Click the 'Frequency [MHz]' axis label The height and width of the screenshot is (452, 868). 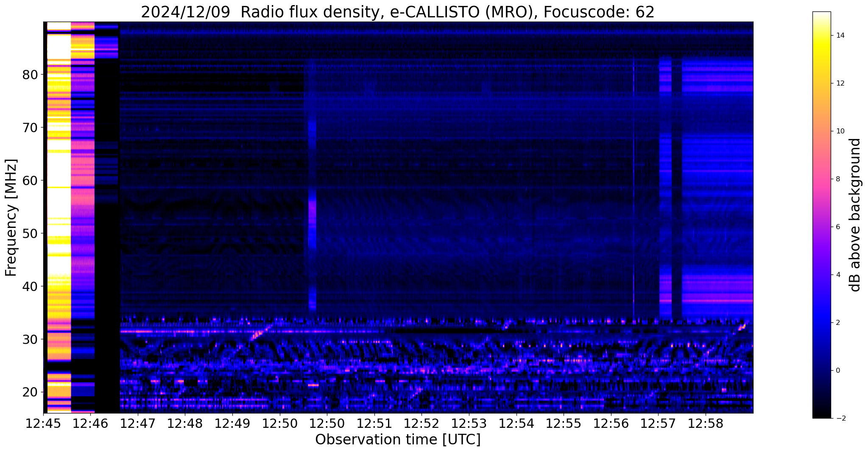click(x=11, y=218)
